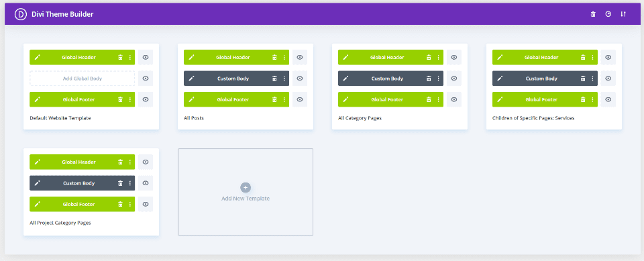Hide Global Header in All Posts template
Screen dimensions: 644x261
(300, 58)
